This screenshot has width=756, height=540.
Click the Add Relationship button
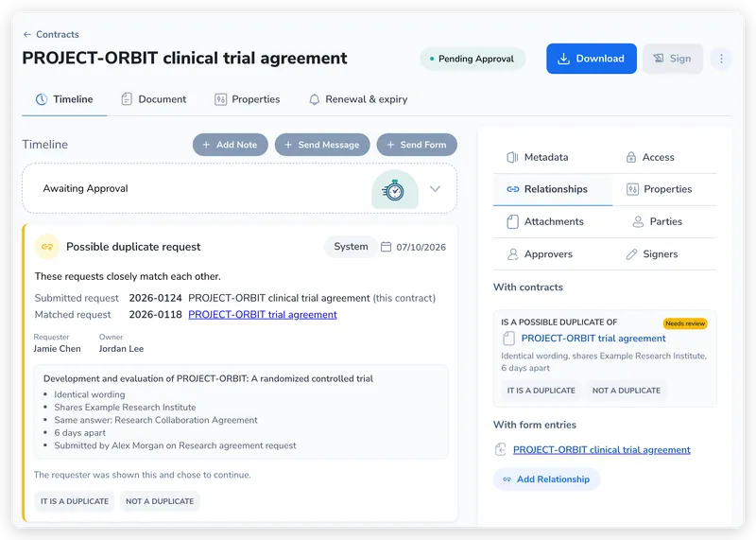point(547,479)
